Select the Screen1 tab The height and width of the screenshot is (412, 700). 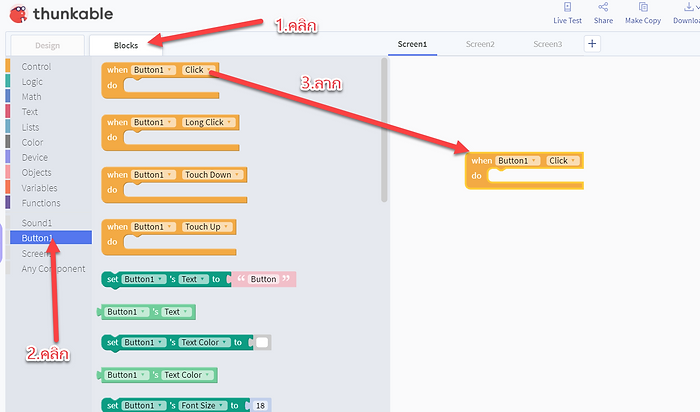click(412, 44)
